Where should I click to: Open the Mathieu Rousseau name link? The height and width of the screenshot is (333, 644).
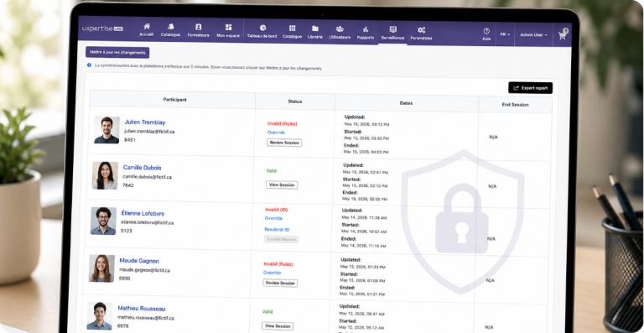[141, 309]
